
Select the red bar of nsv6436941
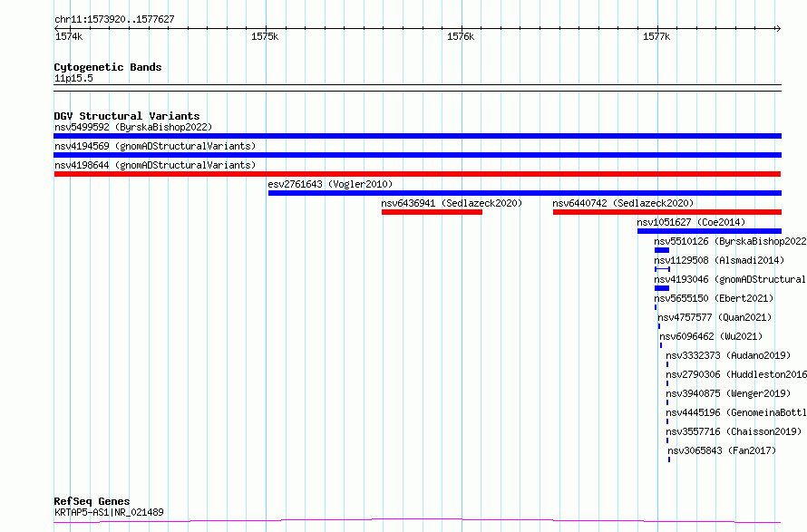[432, 212]
